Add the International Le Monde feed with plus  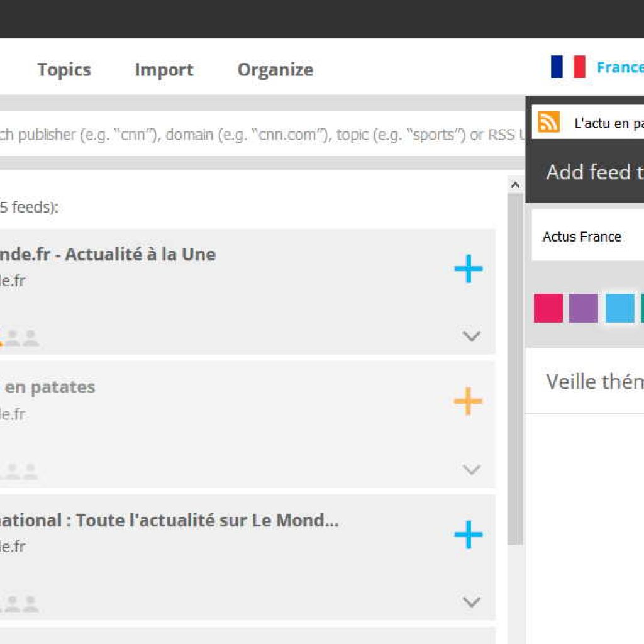pyautogui.click(x=468, y=535)
